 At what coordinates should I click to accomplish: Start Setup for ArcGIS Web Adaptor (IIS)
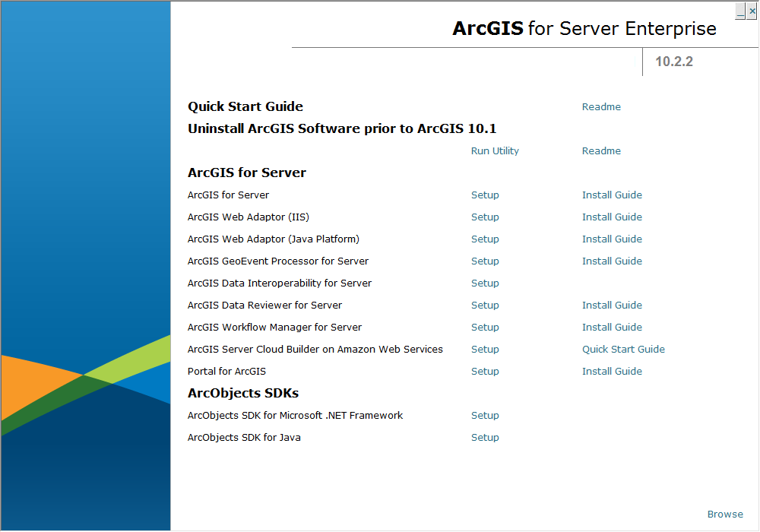pos(485,217)
